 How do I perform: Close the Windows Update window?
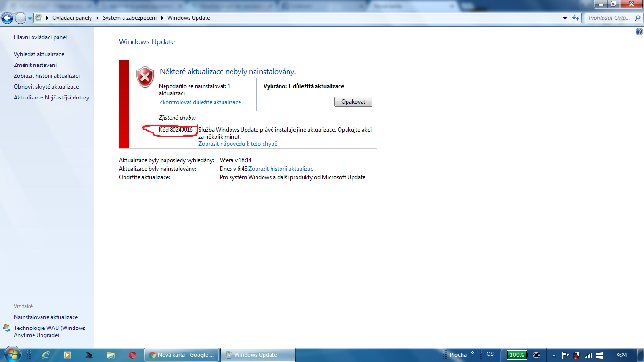coord(631,4)
